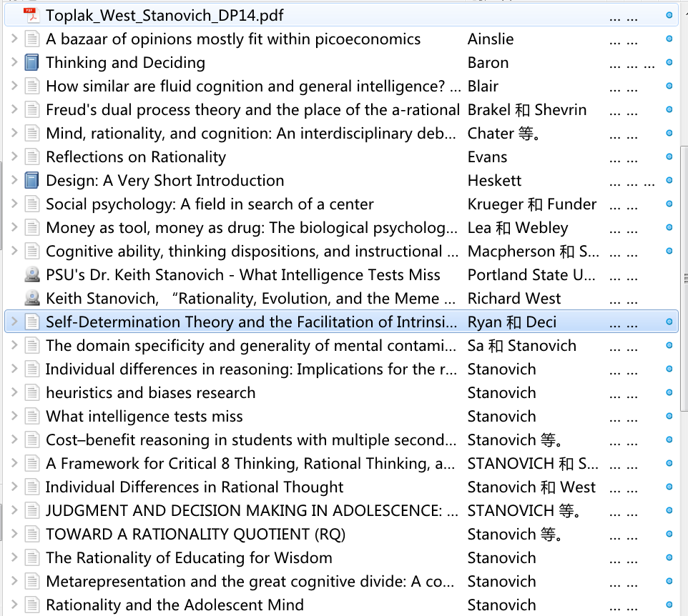
Task: Select the heuristics and biases research entry
Action: click(150, 393)
